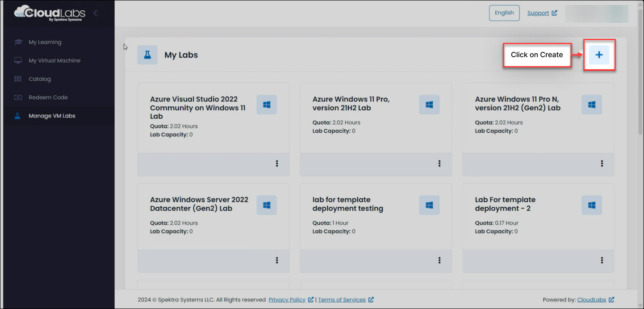
Task: Open My Virtual Machine in sidebar
Action: (x=54, y=61)
